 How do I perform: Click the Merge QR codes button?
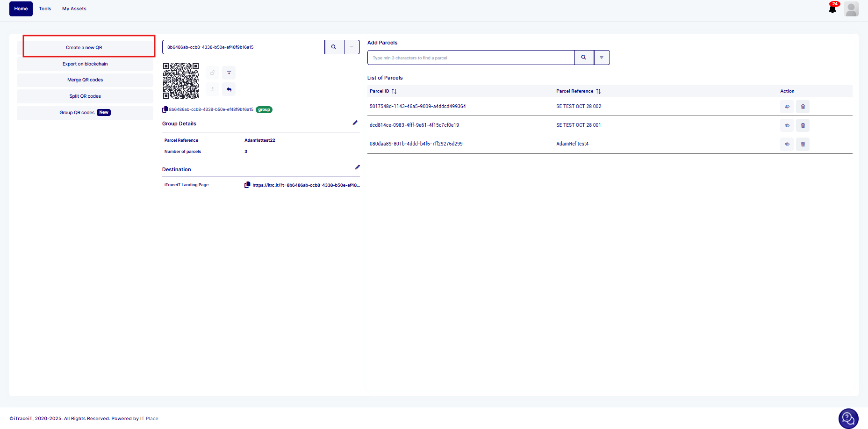[85, 80]
